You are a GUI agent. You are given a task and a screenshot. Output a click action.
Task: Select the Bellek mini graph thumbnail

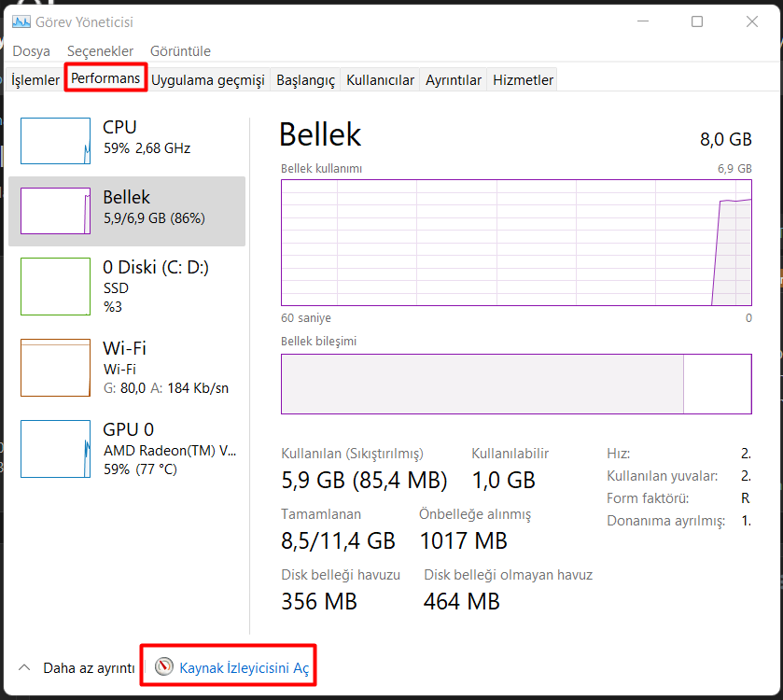point(55,211)
